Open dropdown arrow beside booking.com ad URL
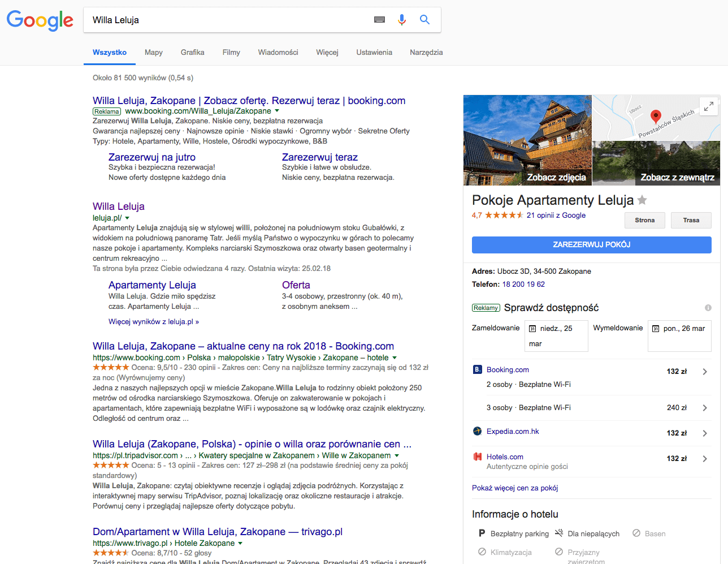Image resolution: width=728 pixels, height=564 pixels. (277, 111)
